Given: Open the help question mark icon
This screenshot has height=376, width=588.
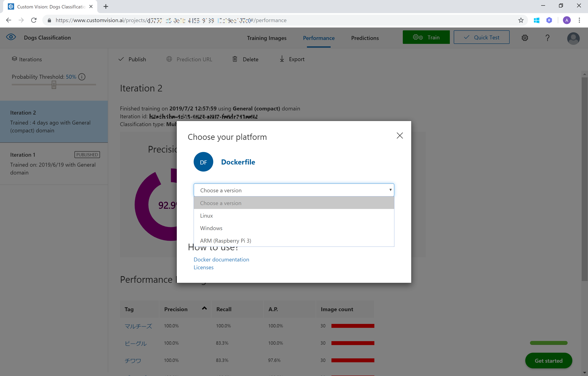Looking at the screenshot, I should (x=547, y=38).
